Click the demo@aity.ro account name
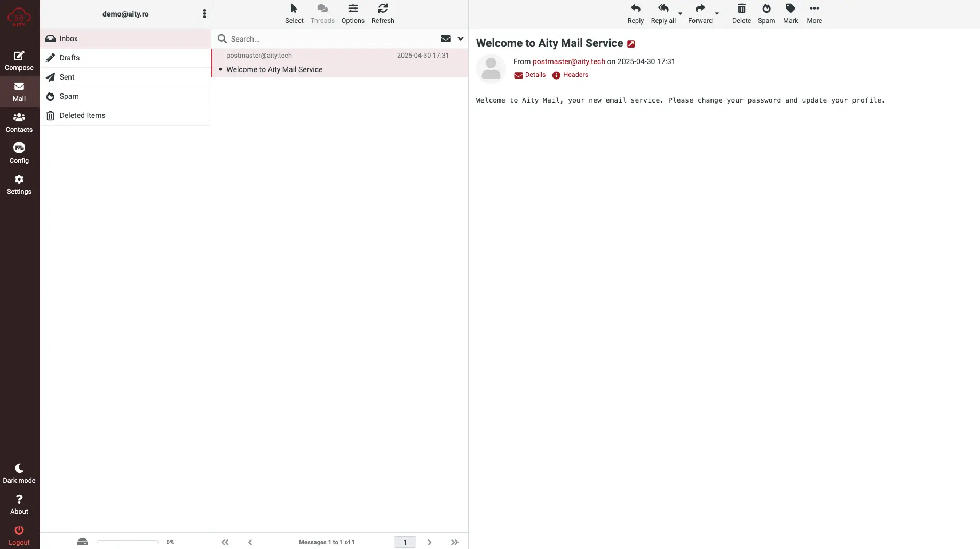The height and width of the screenshot is (549, 980). coord(125,14)
